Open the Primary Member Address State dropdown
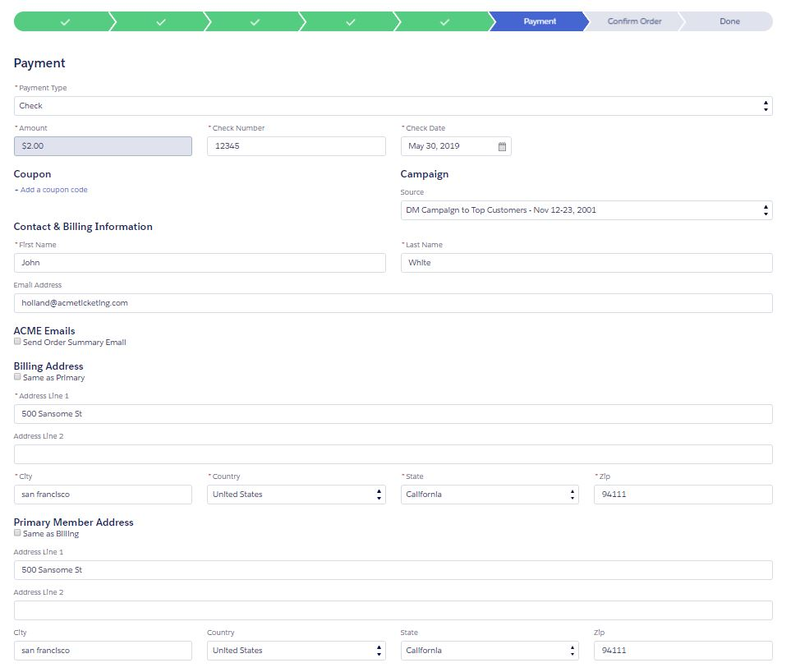 (573, 650)
